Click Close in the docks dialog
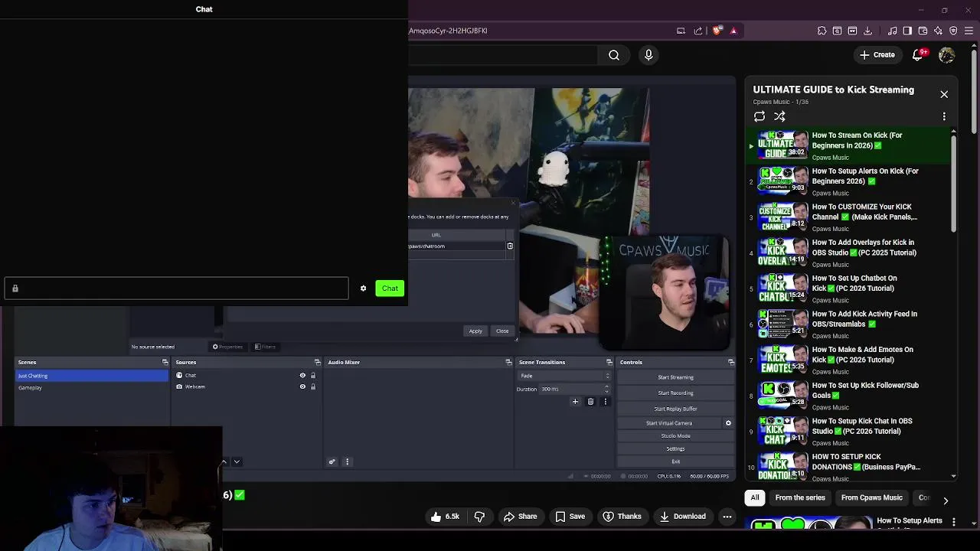980x551 pixels. (x=502, y=331)
